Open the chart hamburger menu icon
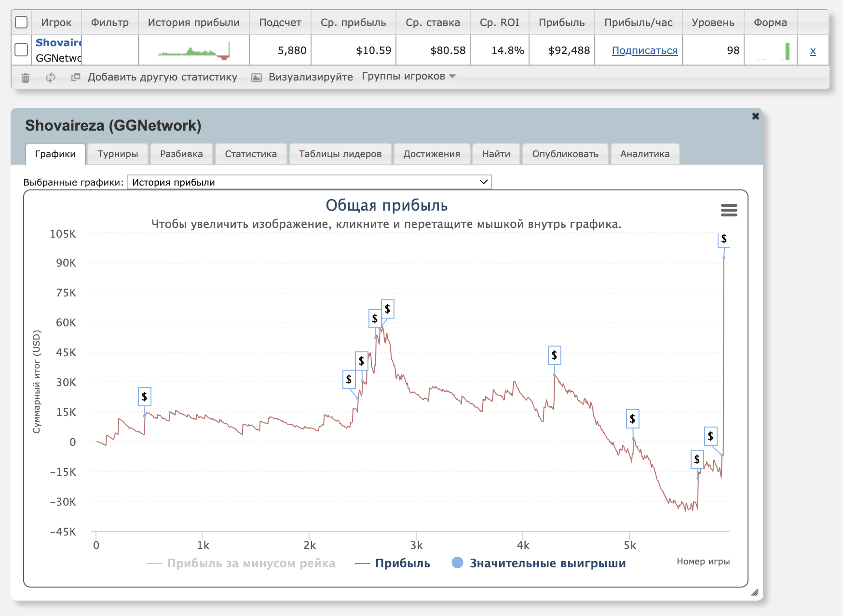843x616 pixels. click(x=729, y=210)
